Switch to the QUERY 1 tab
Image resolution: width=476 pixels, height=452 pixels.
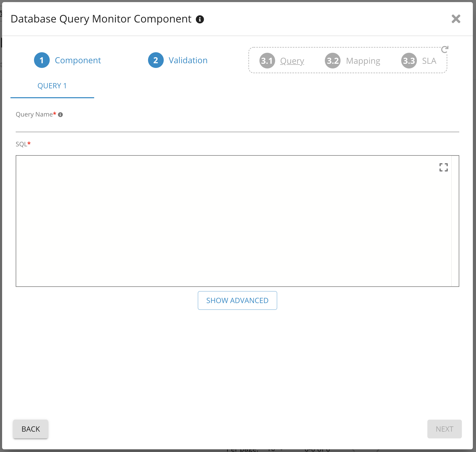[52, 86]
